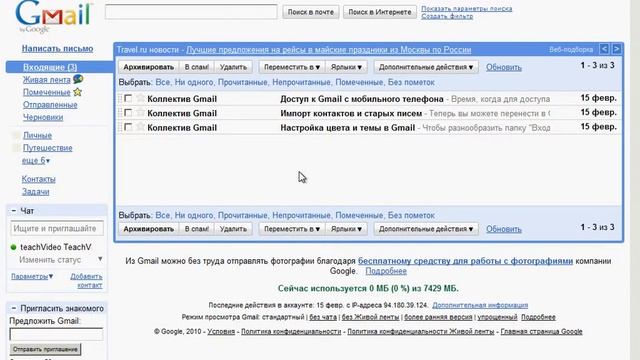Open Отправленные folder
Screen dimensions: 640x360
click(50, 104)
